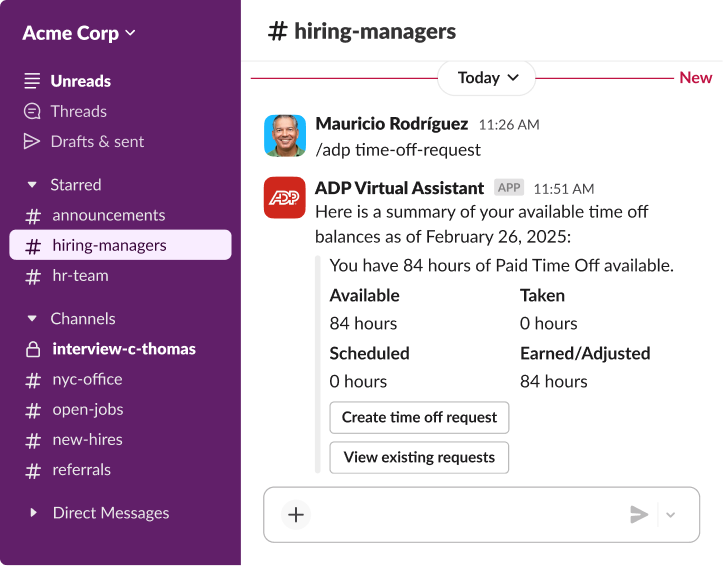Open the referrals channel

click(x=81, y=470)
